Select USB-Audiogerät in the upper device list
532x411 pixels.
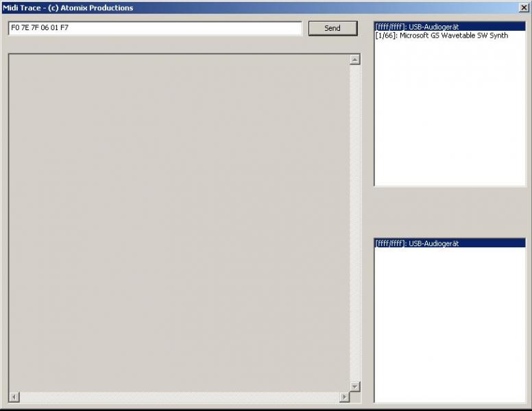point(450,27)
